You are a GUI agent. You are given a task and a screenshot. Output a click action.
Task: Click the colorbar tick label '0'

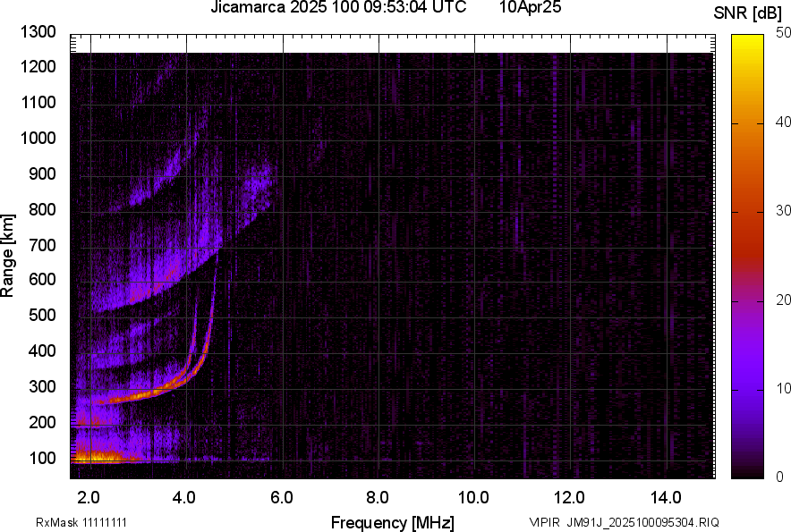[780, 477]
